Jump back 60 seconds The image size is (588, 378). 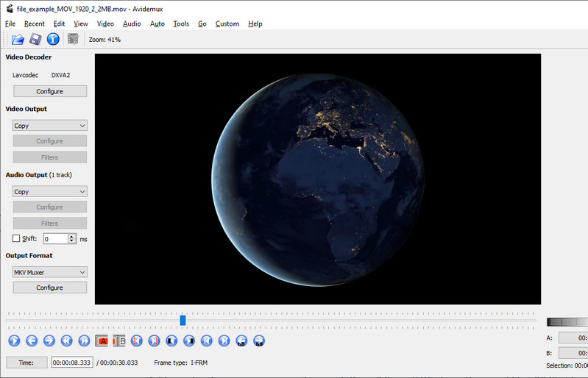coord(241,340)
